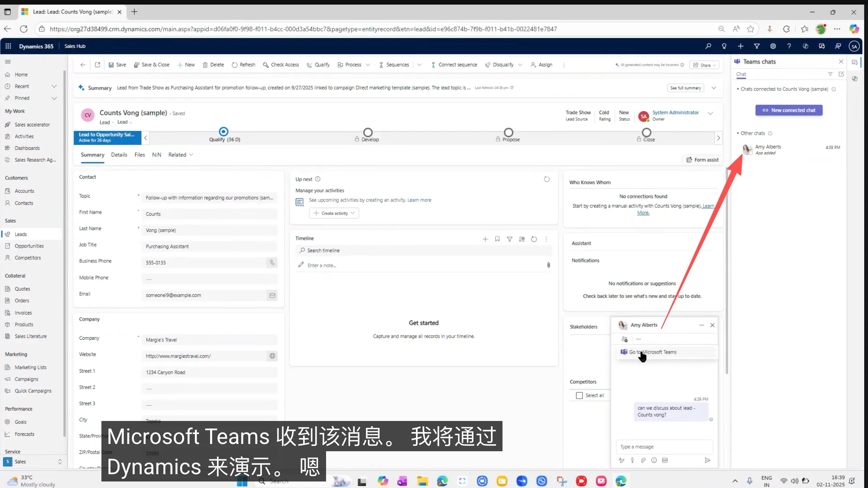The height and width of the screenshot is (488, 868).
Task: Click the global search magnifier icon
Action: click(x=708, y=46)
